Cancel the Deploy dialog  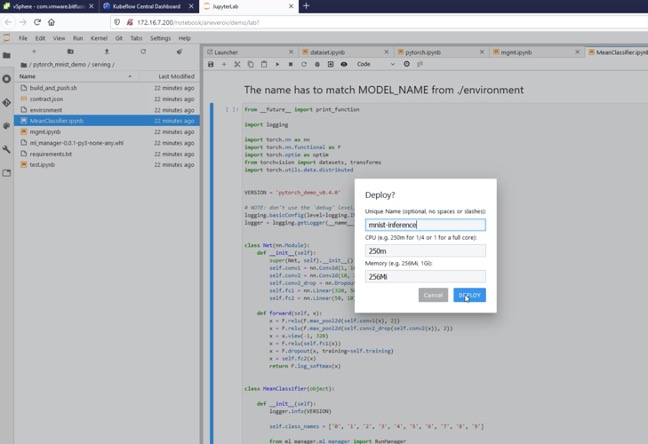(433, 295)
